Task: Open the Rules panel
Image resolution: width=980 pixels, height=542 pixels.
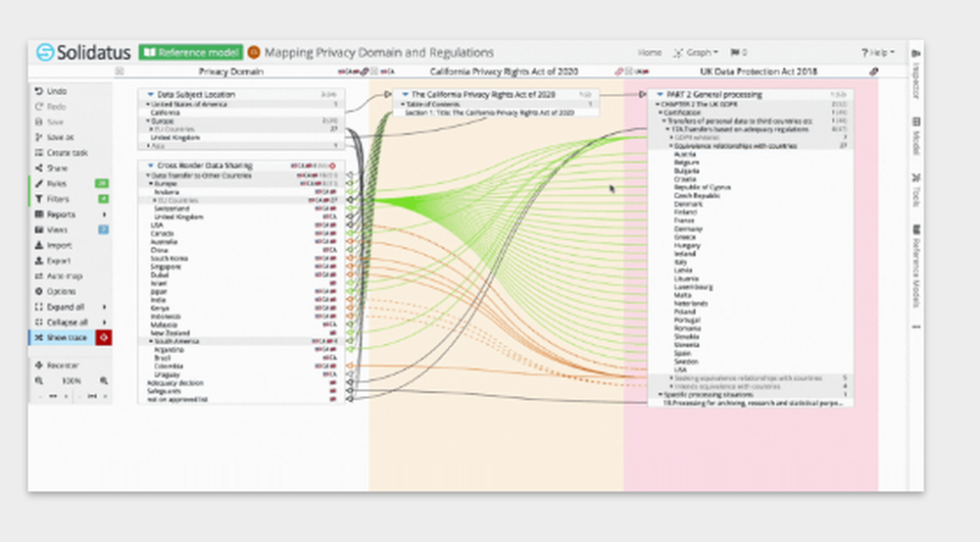Action: point(70,183)
